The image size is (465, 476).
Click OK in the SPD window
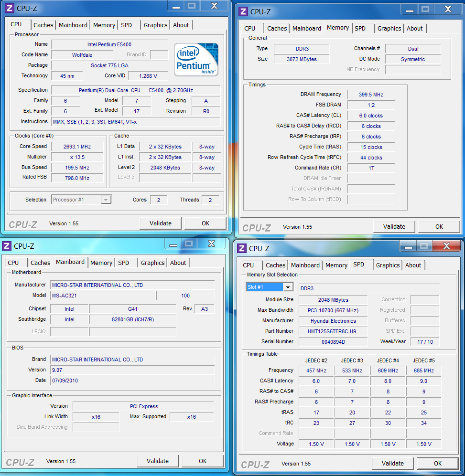(437, 463)
